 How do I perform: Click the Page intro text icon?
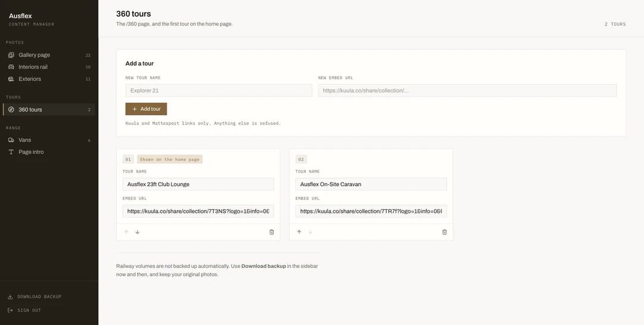[x=11, y=152]
